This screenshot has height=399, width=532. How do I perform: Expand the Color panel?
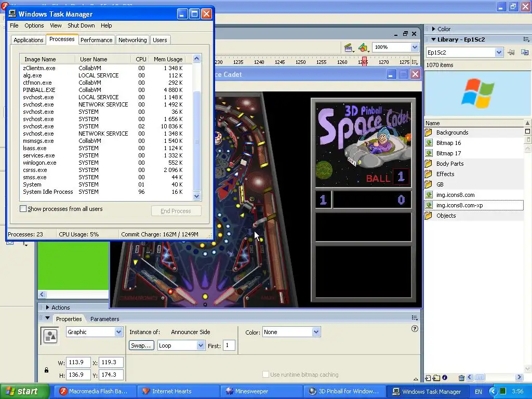click(433, 29)
